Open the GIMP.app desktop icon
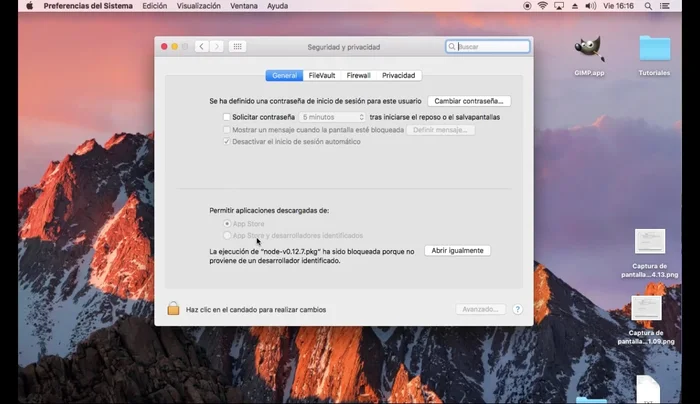 (589, 48)
